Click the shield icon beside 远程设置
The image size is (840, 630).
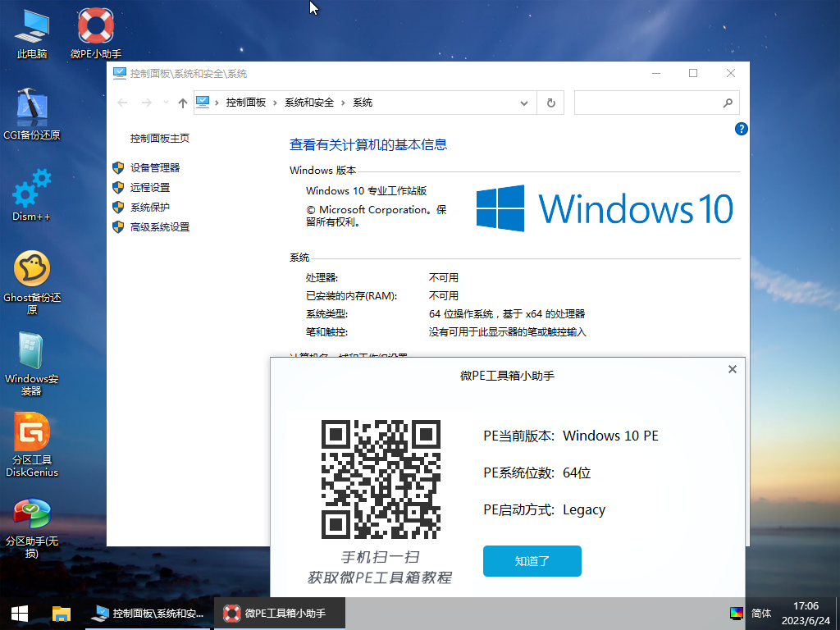118,188
